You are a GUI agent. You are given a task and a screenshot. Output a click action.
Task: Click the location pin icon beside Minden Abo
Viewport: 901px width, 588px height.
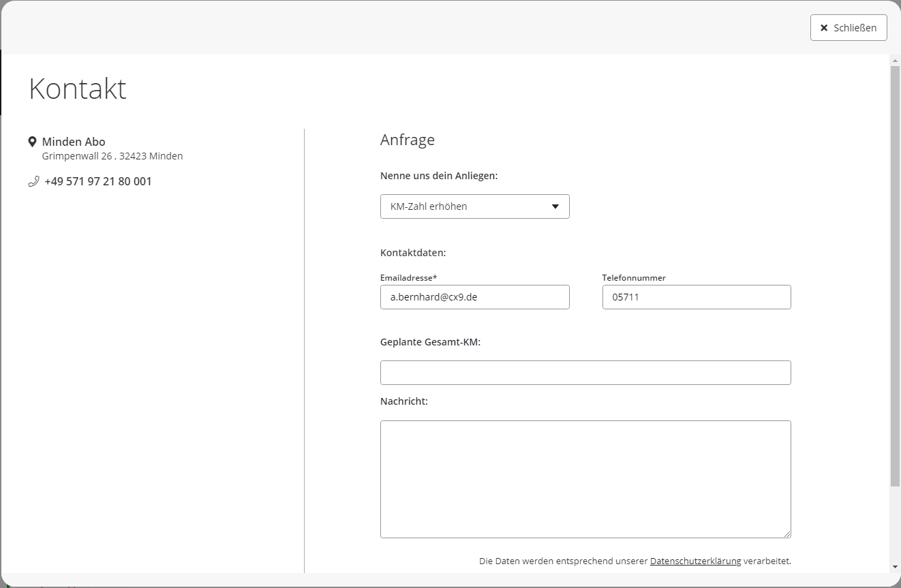[32, 142]
